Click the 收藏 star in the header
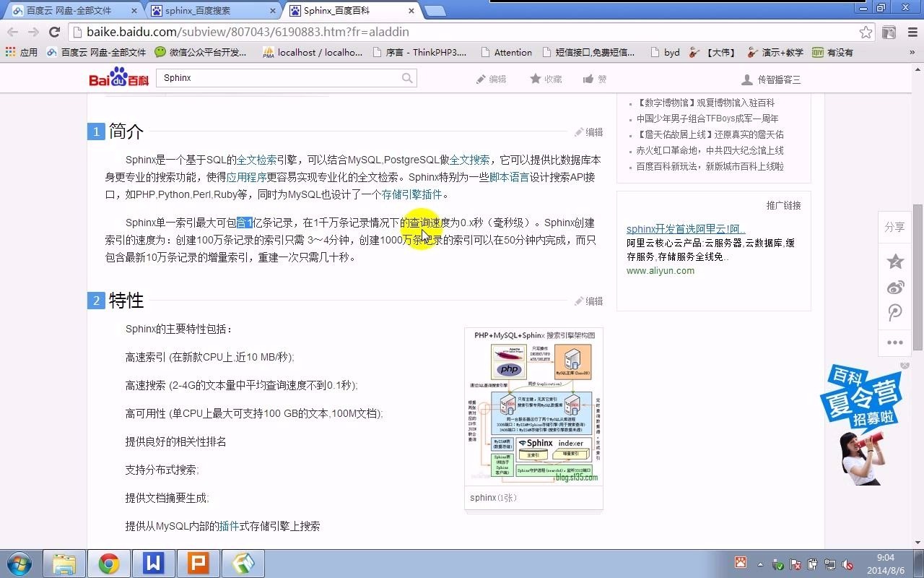 click(x=546, y=79)
